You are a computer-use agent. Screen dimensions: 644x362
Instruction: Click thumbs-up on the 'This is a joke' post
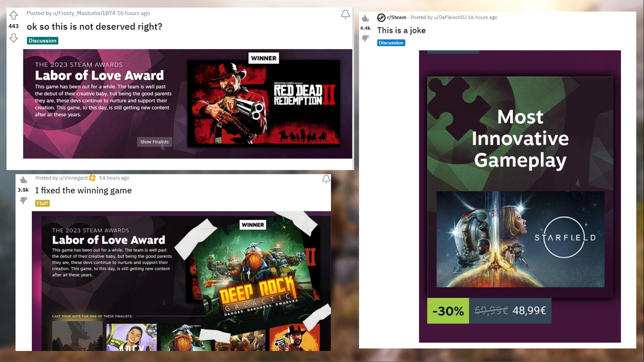coord(365,18)
